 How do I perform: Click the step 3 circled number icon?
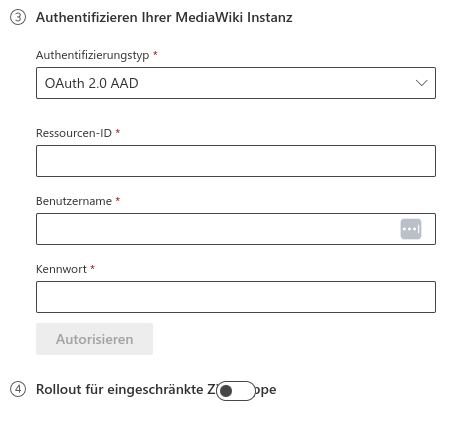(x=18, y=17)
